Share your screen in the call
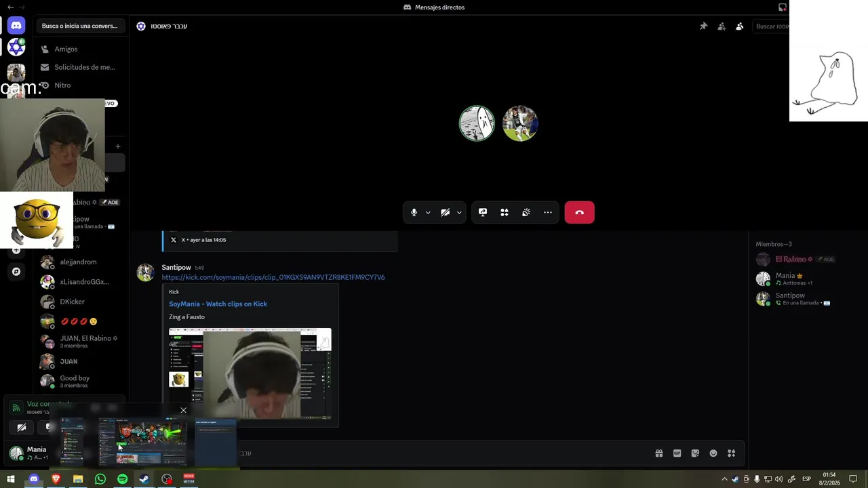This screenshot has width=868, height=488. (x=483, y=212)
